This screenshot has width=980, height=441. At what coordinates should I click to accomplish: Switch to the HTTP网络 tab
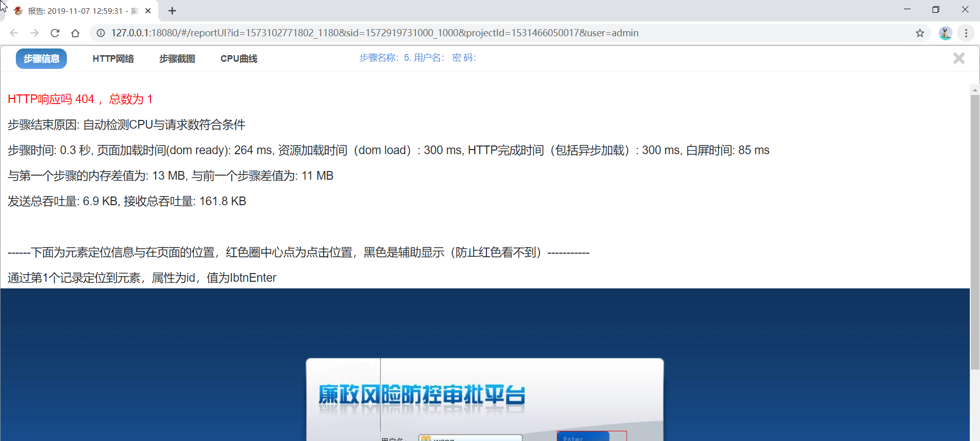[x=113, y=59]
